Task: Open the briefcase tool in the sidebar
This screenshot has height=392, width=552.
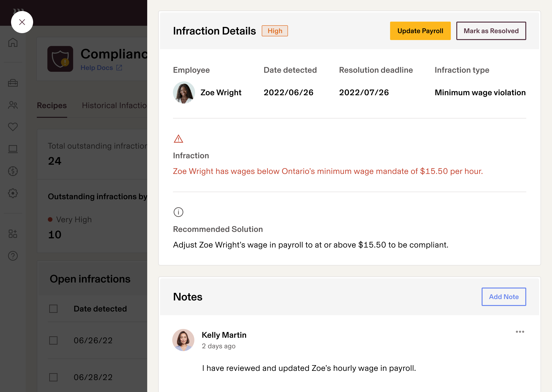Action: point(13,83)
